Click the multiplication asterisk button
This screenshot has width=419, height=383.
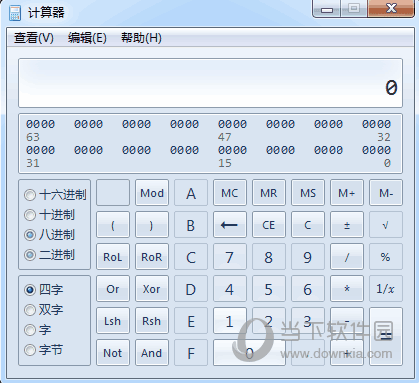pyautogui.click(x=347, y=289)
